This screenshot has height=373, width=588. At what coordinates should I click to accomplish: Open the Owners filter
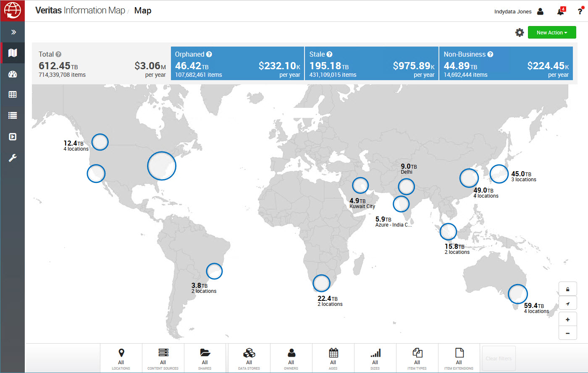[x=291, y=359]
